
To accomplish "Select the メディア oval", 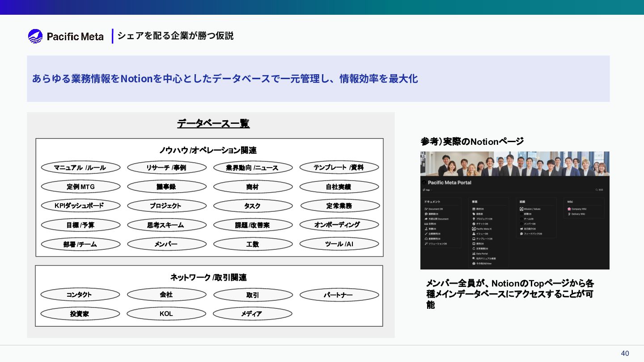I will (252, 314).
